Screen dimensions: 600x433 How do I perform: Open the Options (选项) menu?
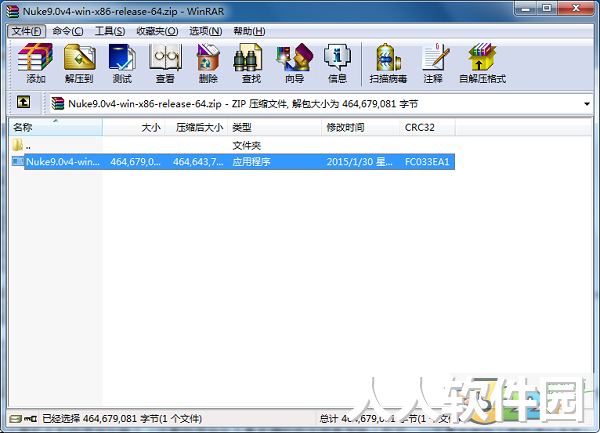pos(205,31)
